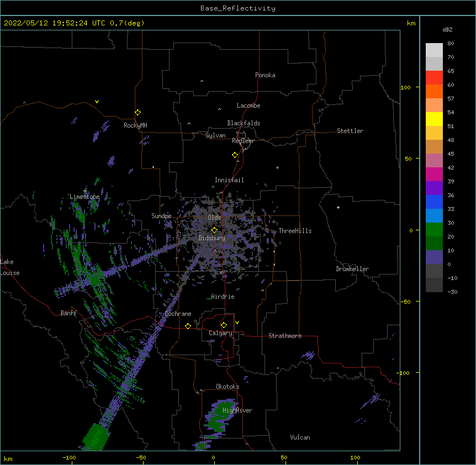Click the Innisfail city label
The width and height of the screenshot is (476, 465).
pos(229,180)
